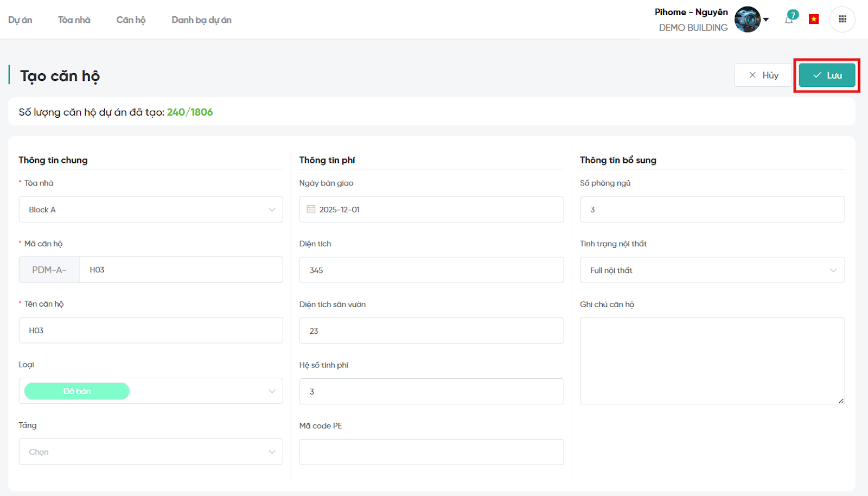Focus the Ghi chú căn hộ textarea

pyautogui.click(x=712, y=360)
